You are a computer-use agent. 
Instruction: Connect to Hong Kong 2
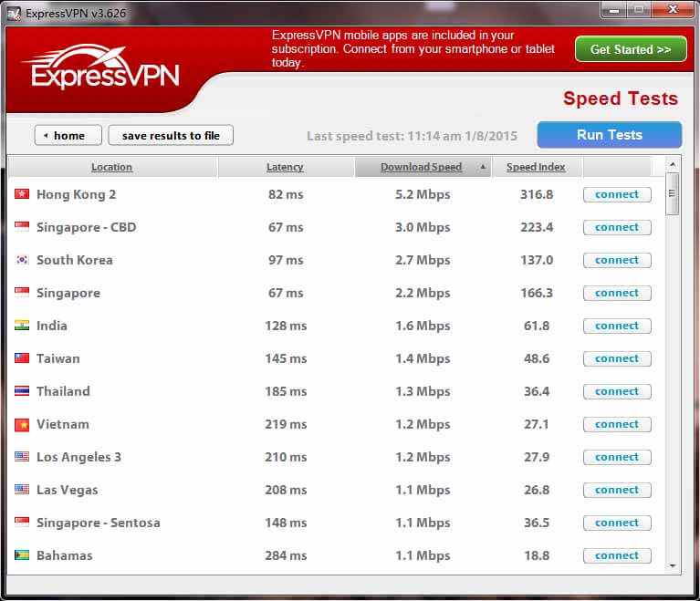[x=617, y=194]
